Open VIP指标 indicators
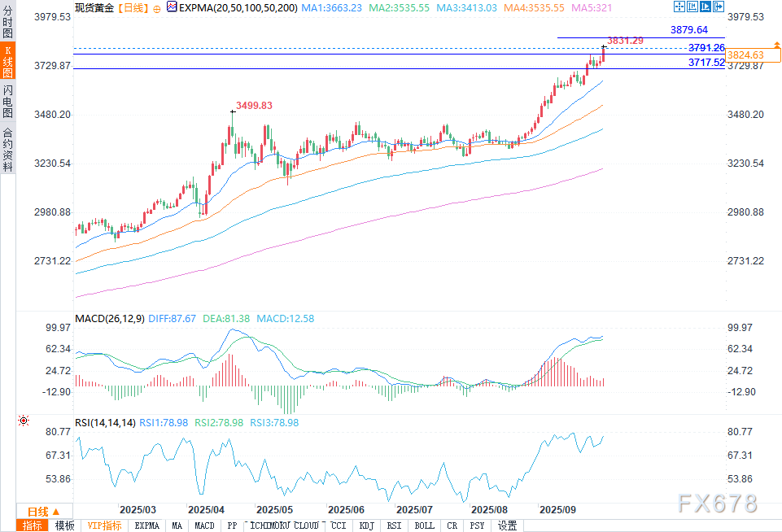Image resolution: width=782 pixels, height=532 pixels. (x=105, y=525)
